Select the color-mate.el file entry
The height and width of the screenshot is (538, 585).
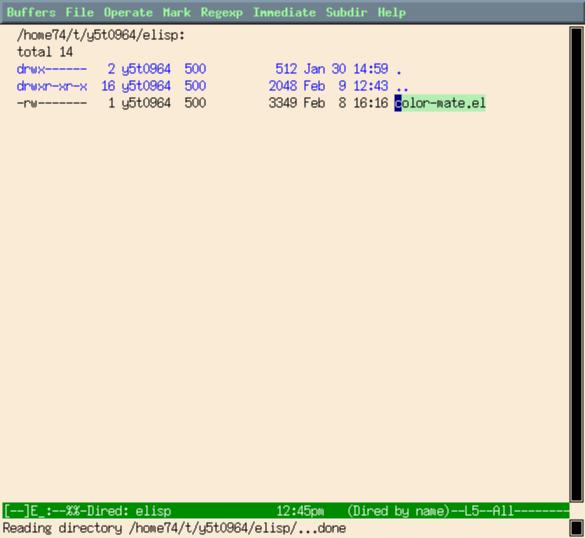point(440,103)
